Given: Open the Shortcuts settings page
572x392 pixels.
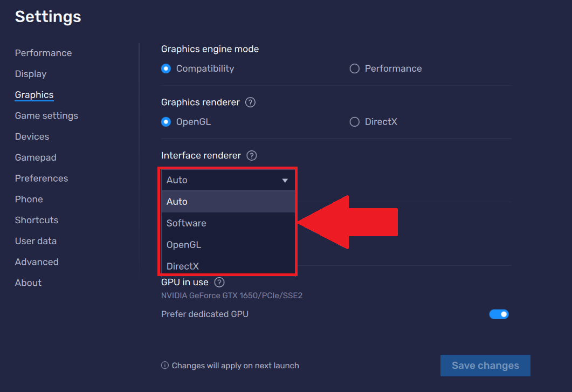Looking at the screenshot, I should point(36,220).
